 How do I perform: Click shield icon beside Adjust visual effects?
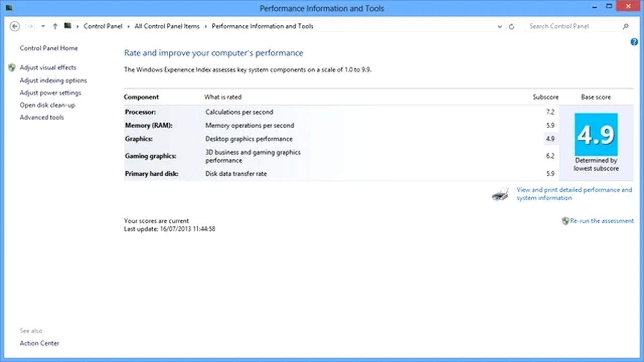click(12, 68)
